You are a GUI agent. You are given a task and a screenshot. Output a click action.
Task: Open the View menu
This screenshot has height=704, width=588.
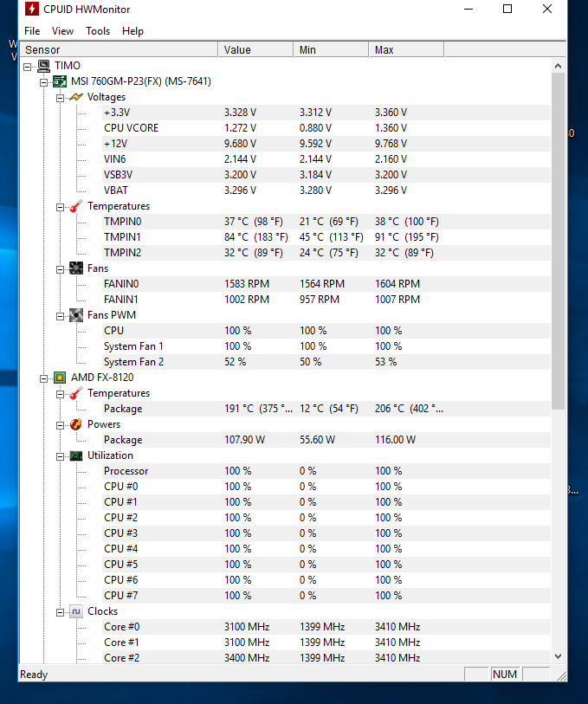(62, 31)
